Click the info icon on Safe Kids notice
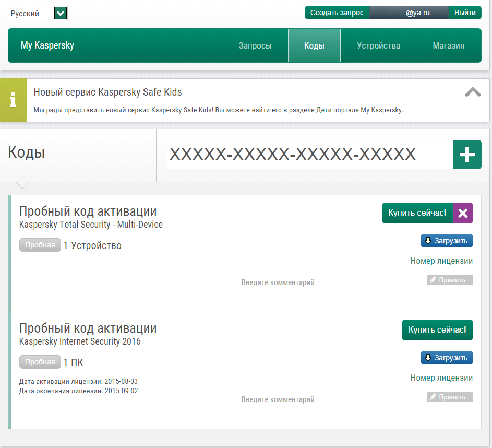Viewport: 492px width, 448px height. (13, 100)
